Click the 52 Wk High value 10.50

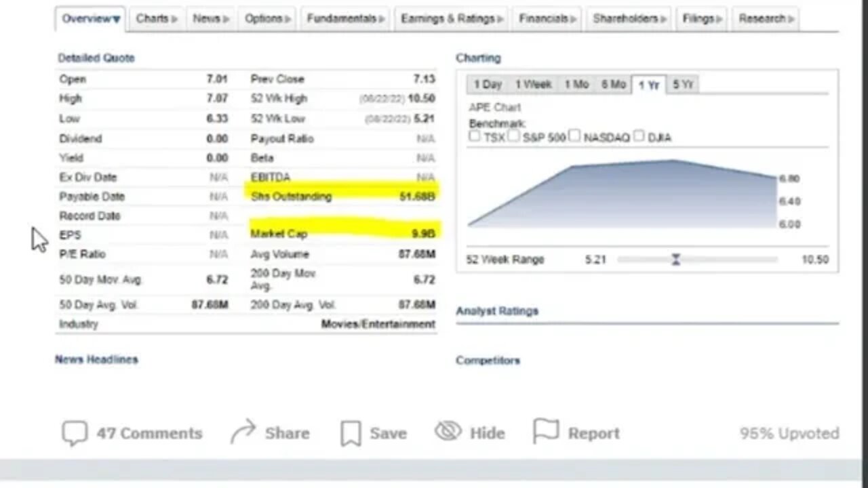[421, 98]
